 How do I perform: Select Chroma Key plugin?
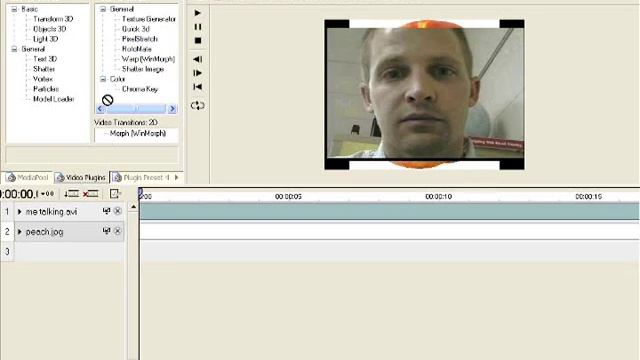[x=140, y=89]
